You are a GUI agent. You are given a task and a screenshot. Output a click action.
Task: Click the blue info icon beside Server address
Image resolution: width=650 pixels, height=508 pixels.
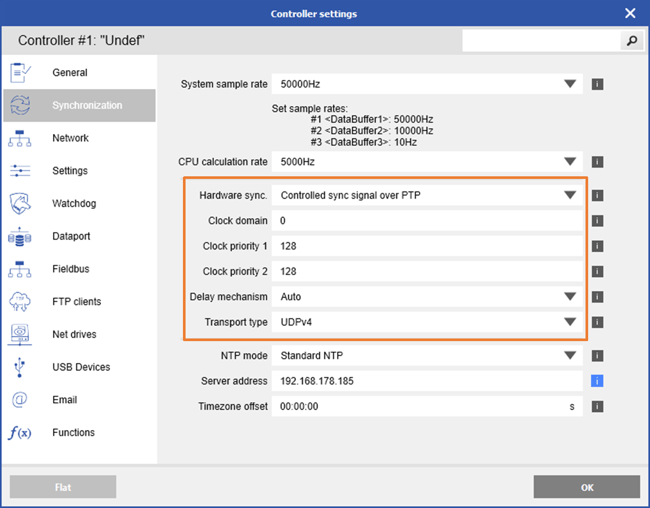coord(596,381)
